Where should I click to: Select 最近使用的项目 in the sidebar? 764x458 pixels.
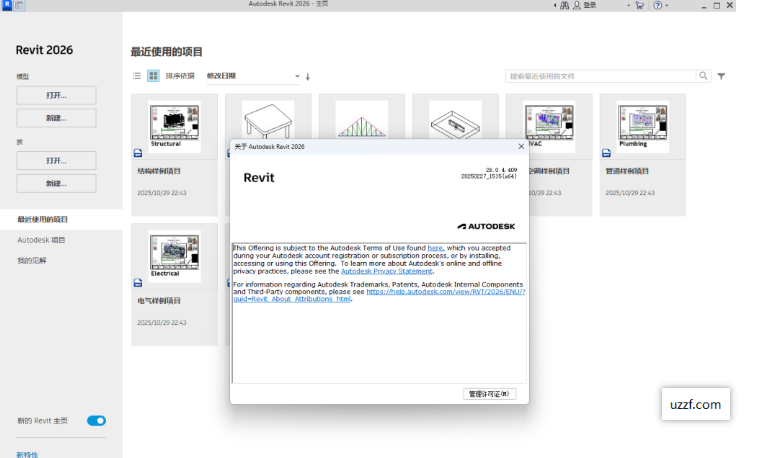click(61, 219)
